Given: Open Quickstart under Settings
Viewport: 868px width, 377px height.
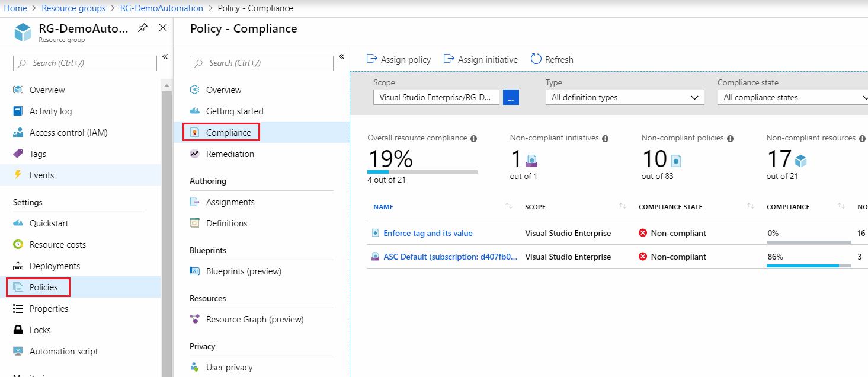Looking at the screenshot, I should click(49, 223).
